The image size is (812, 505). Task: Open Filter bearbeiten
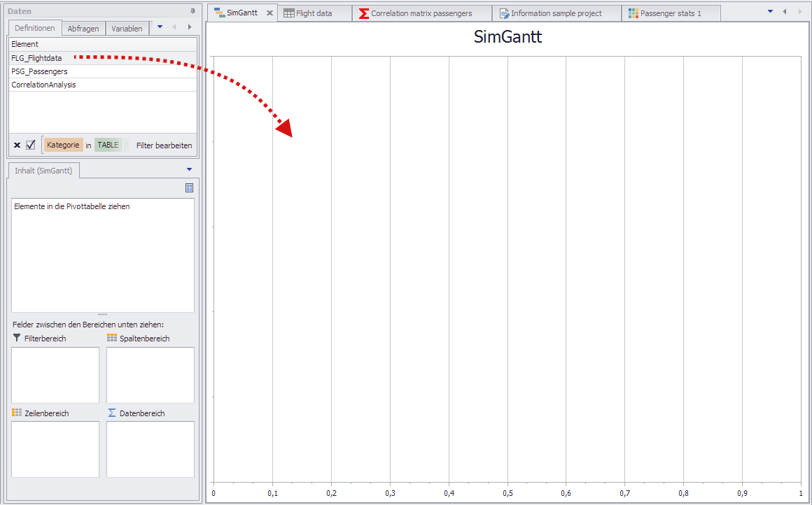(x=163, y=145)
